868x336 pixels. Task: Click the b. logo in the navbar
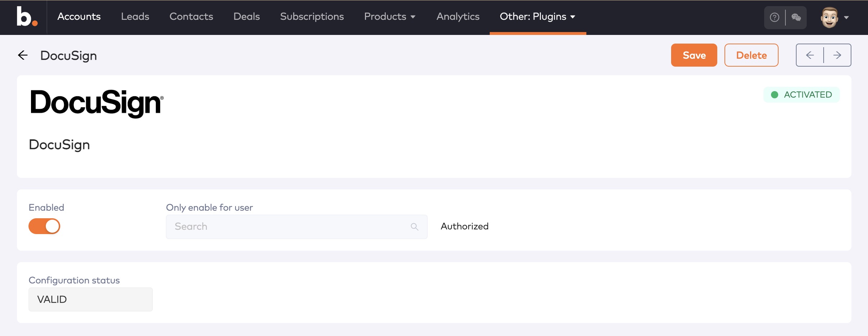point(27,17)
